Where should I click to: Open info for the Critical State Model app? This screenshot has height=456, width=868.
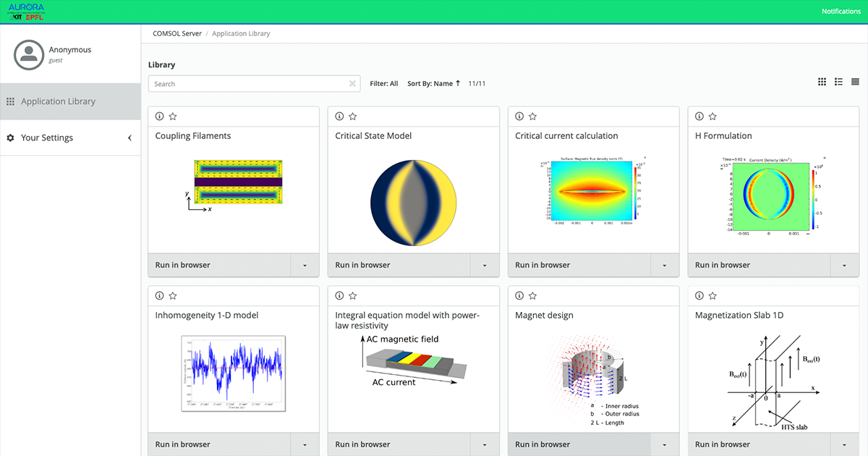(339, 116)
